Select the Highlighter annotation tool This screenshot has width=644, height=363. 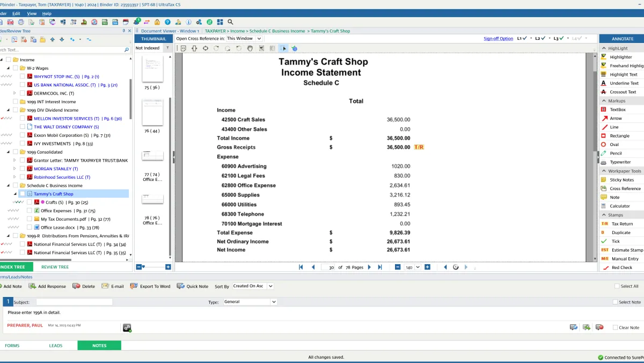click(620, 57)
